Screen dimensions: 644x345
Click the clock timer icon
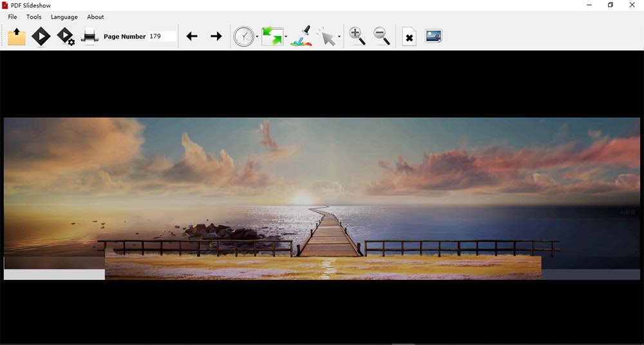(x=244, y=36)
